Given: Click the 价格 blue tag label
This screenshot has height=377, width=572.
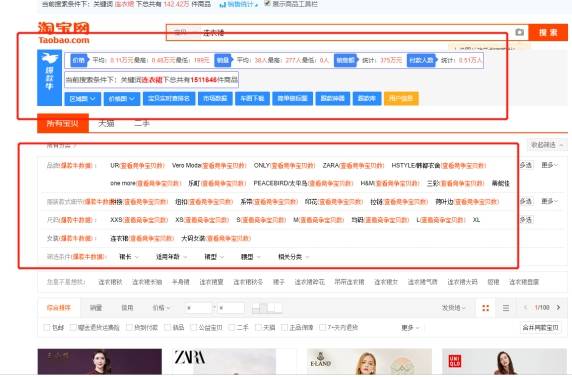Looking at the screenshot, I should click(79, 60).
